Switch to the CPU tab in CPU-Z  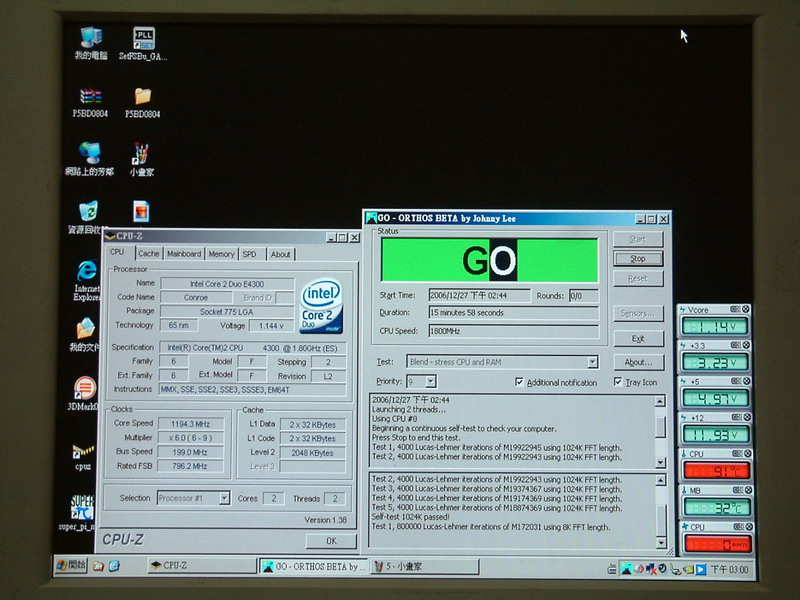click(x=117, y=253)
